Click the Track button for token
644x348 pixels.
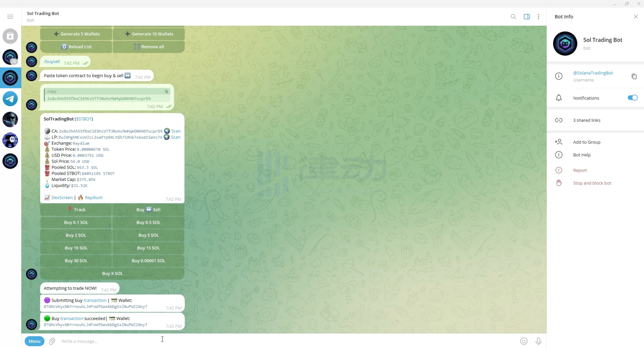[x=76, y=210]
